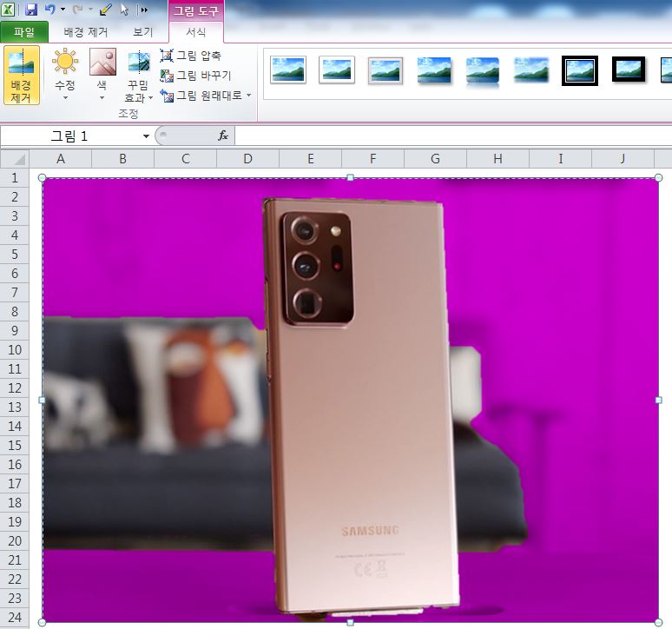672x629 pixels.
Task: Select column I header
Action: [561, 159]
